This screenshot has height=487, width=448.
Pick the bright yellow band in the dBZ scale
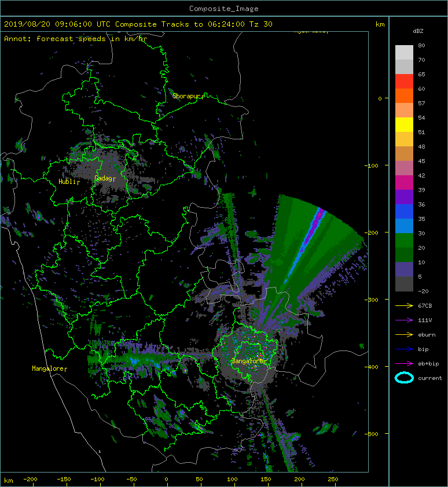404,125
